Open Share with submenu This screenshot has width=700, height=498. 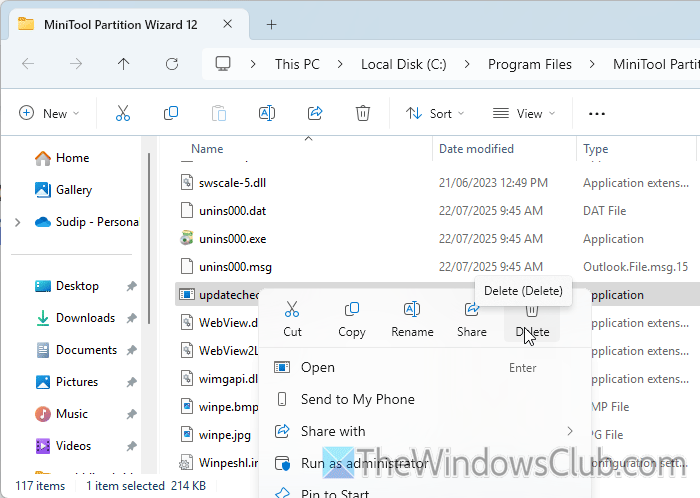pyautogui.click(x=333, y=432)
